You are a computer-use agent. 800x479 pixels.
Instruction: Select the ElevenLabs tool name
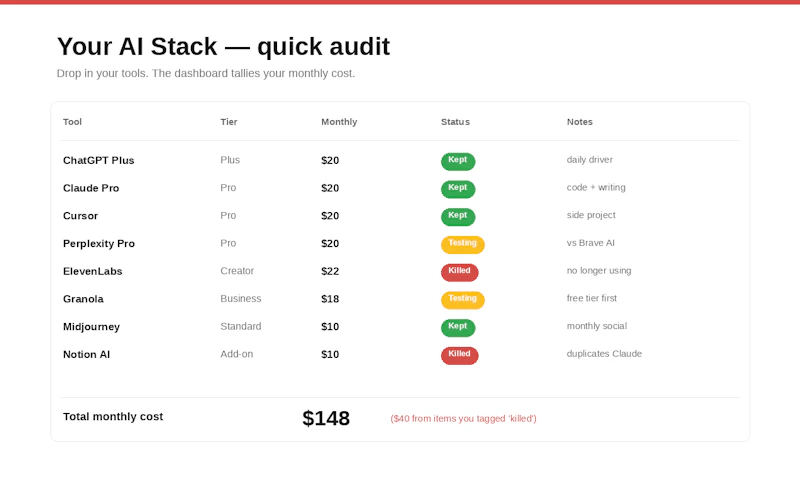tap(92, 271)
